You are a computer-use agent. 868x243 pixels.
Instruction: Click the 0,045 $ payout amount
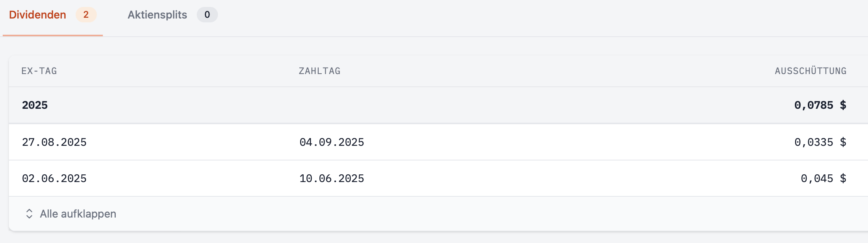point(823,179)
